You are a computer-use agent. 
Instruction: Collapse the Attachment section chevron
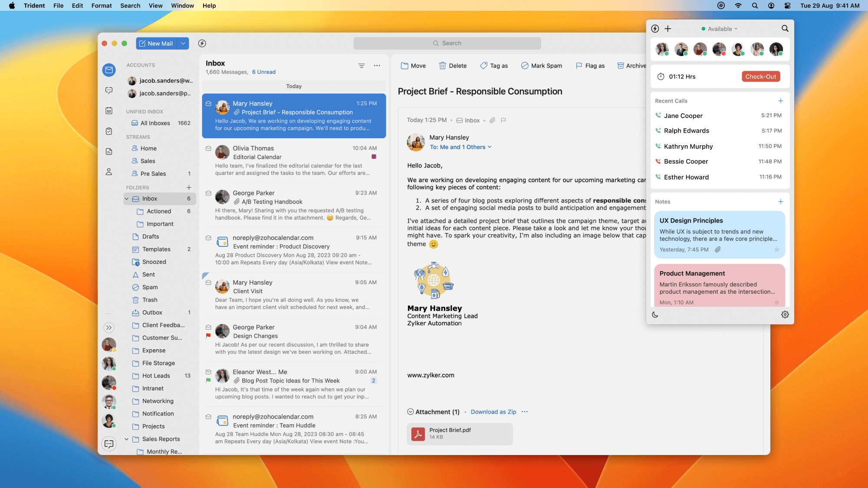411,412
